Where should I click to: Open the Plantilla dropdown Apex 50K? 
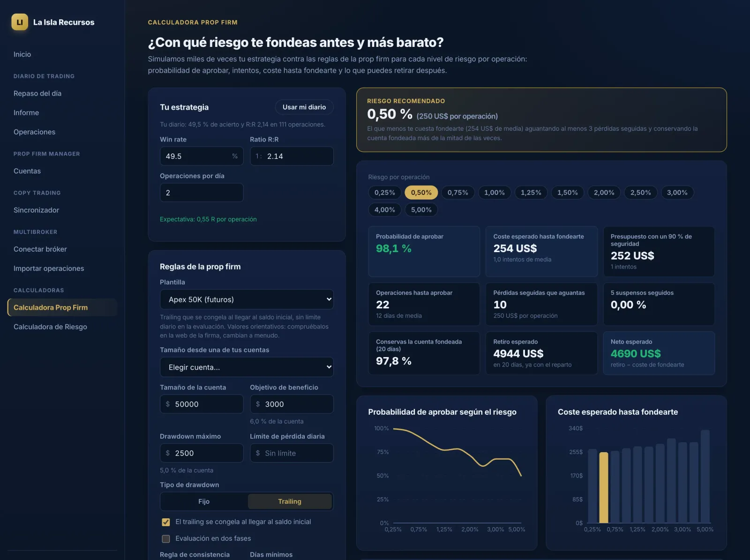pos(247,299)
